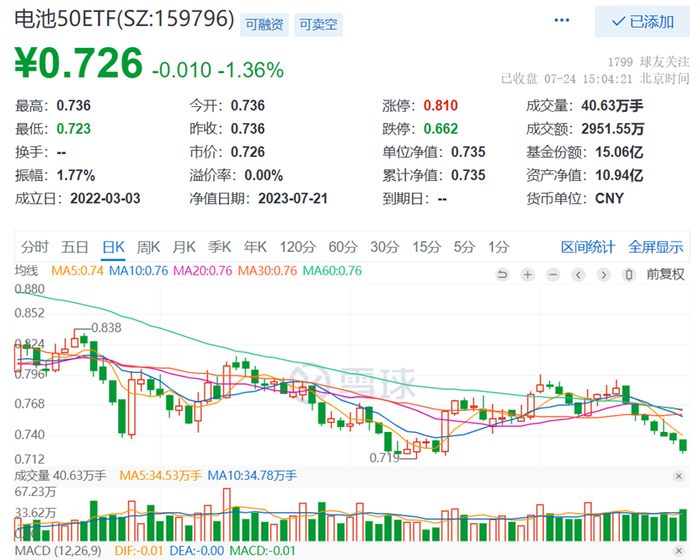
Task: Select the 日K chart tab
Action: coord(113,247)
